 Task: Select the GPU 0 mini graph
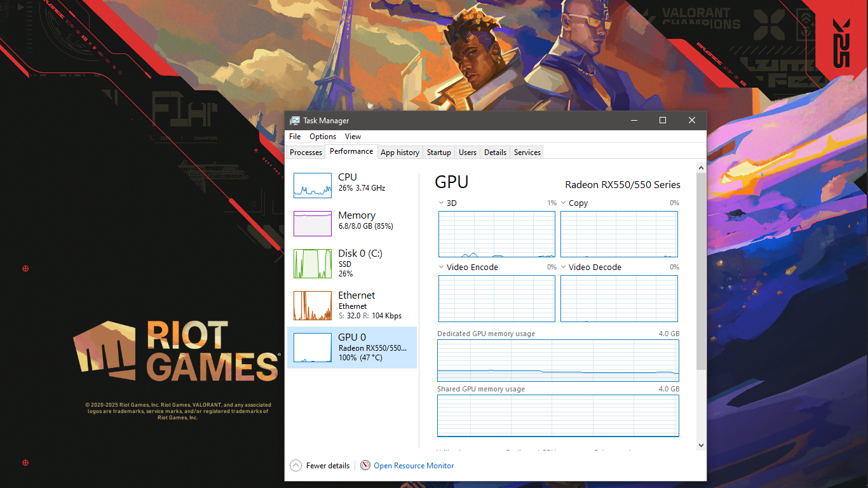pos(313,348)
